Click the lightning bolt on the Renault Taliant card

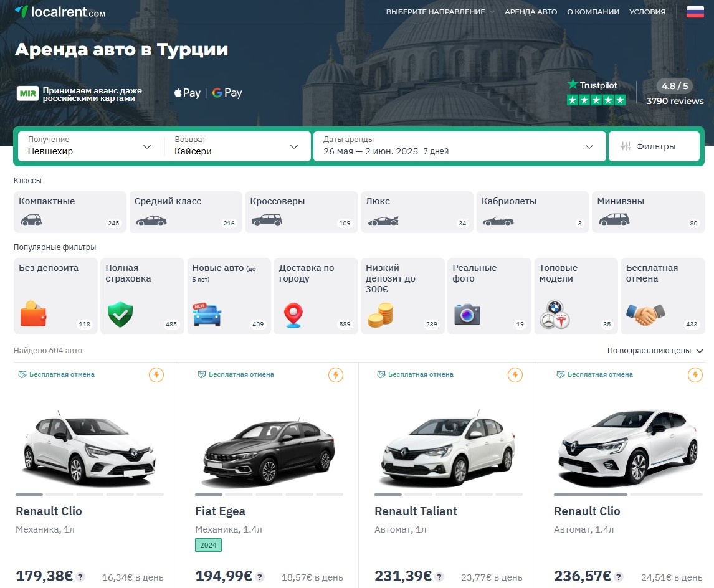tap(514, 375)
